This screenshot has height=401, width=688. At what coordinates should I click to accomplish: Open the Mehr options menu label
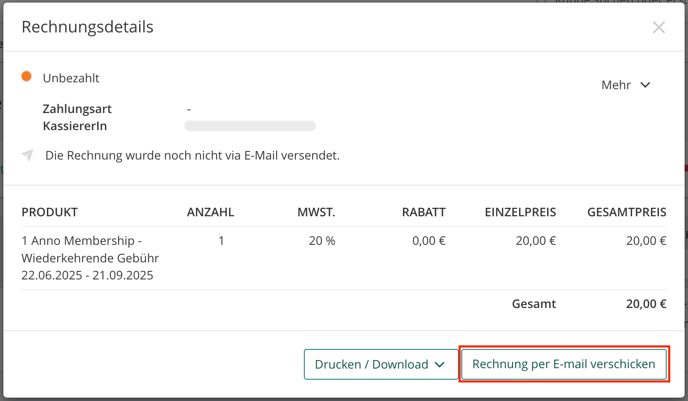(616, 85)
